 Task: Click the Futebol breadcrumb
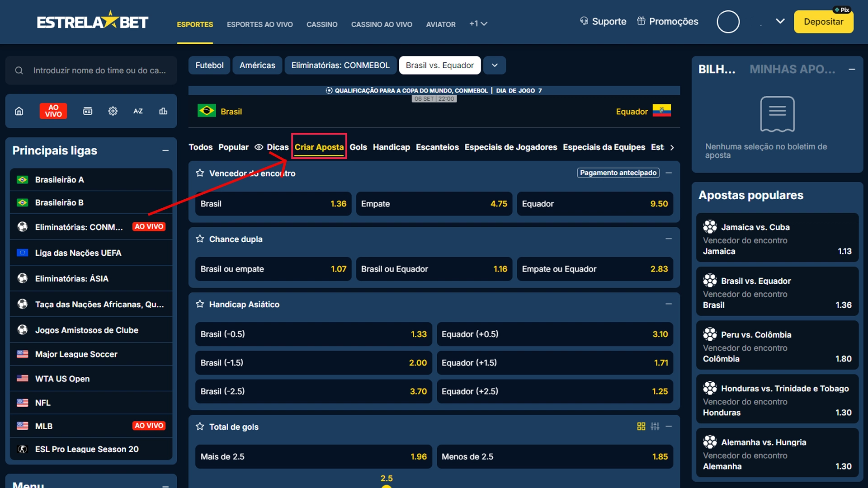tap(209, 66)
